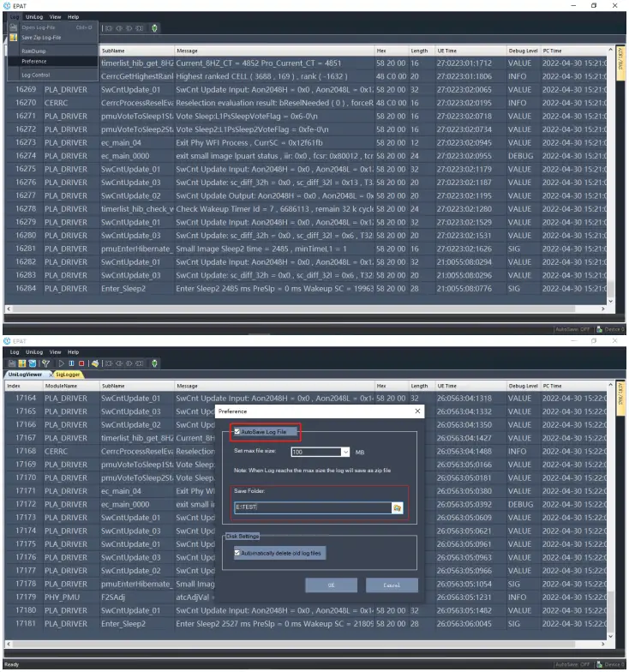Clear the log with the broom icon
Screen dimensions: 629x672
95,363
